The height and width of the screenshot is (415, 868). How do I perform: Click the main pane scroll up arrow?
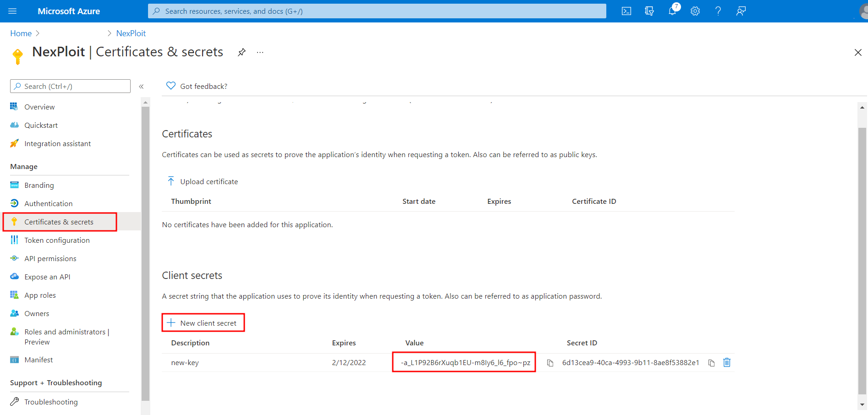coord(862,108)
